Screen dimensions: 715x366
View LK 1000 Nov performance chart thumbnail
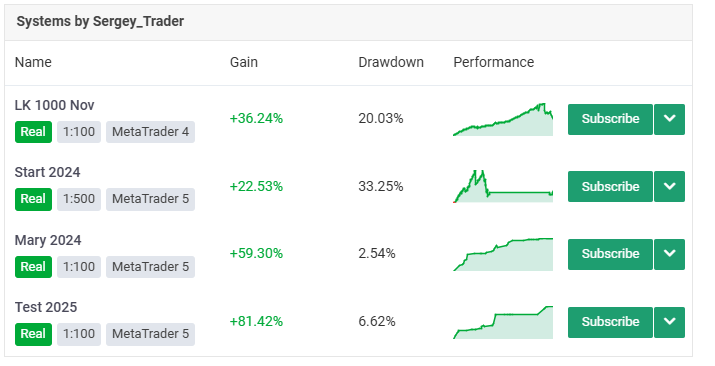click(x=503, y=119)
